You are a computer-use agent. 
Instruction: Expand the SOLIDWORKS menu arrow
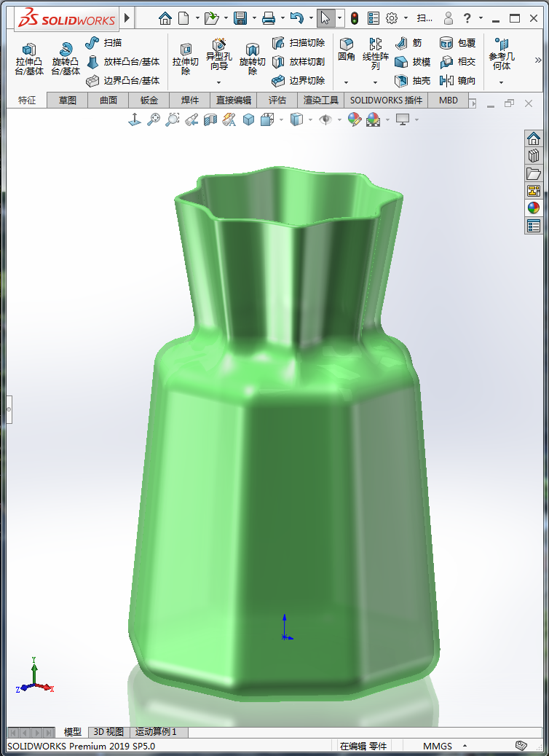click(x=127, y=18)
